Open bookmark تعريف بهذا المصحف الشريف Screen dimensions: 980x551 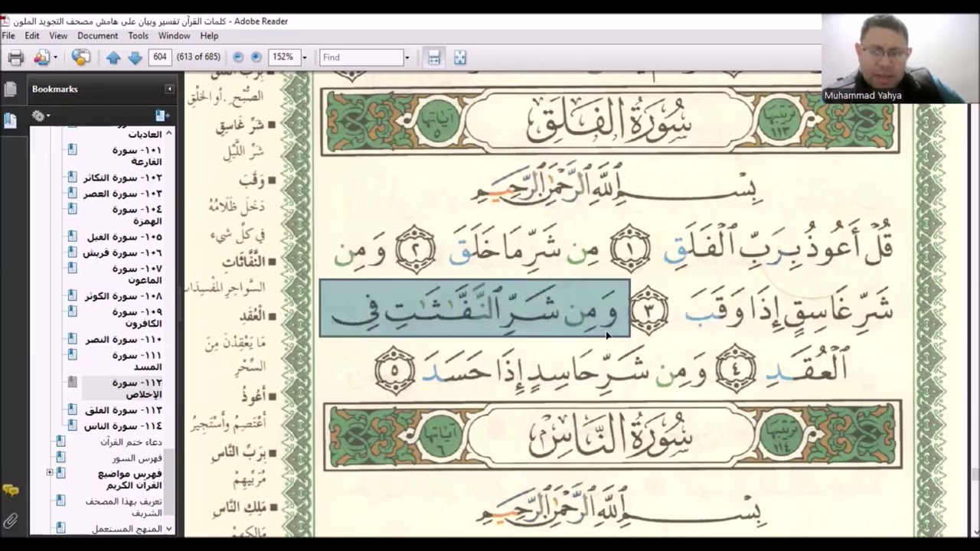tap(125, 507)
